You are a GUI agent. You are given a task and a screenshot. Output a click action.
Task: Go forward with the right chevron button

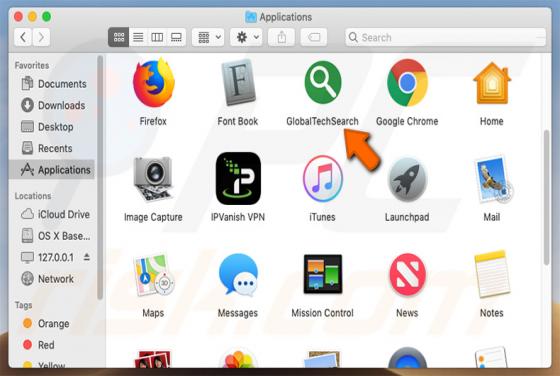(x=41, y=37)
